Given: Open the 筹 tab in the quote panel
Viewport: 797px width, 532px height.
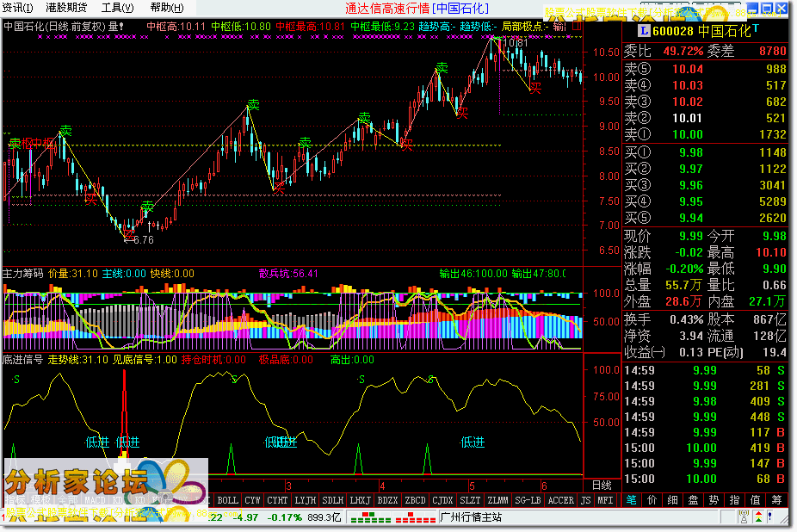Looking at the screenshot, I should [x=776, y=500].
